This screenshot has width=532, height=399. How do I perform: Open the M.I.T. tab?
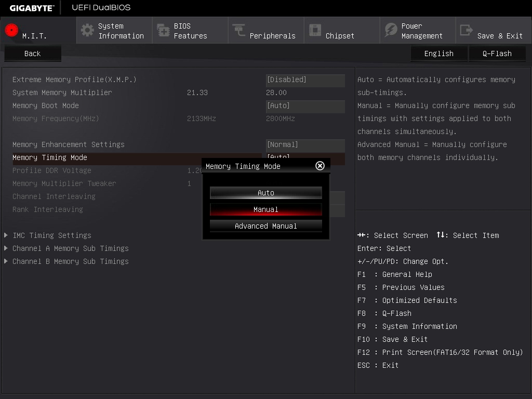38,31
